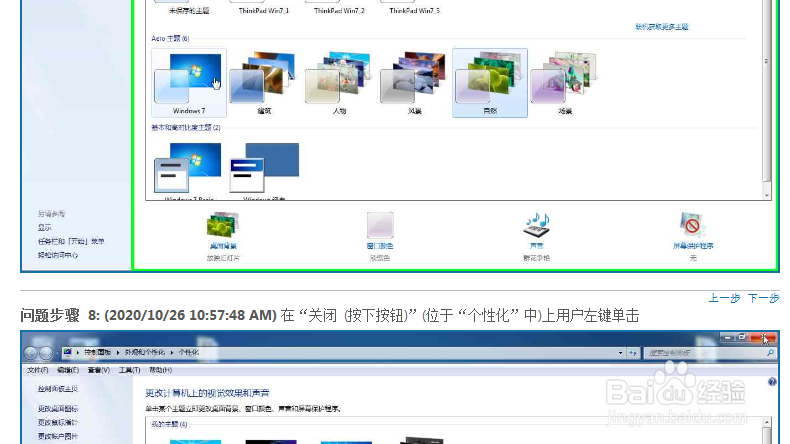Open 控制面板主页 link
Screen dimensions: 790x444
point(58,389)
